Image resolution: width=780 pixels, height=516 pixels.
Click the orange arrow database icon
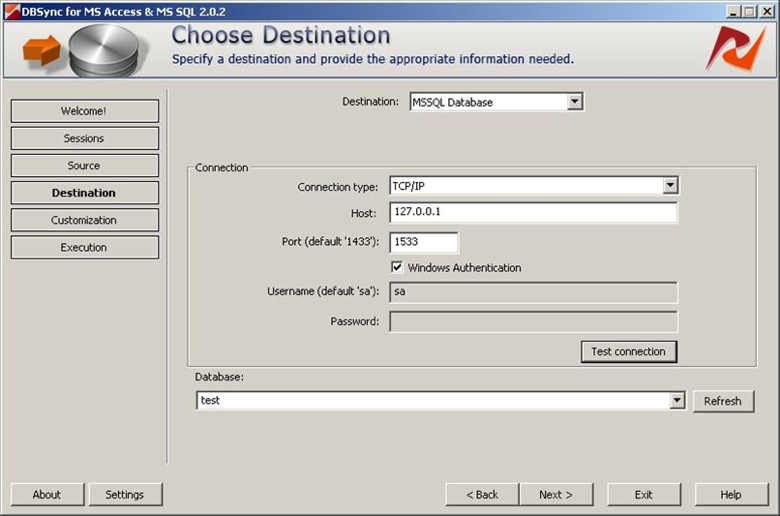pos(85,51)
